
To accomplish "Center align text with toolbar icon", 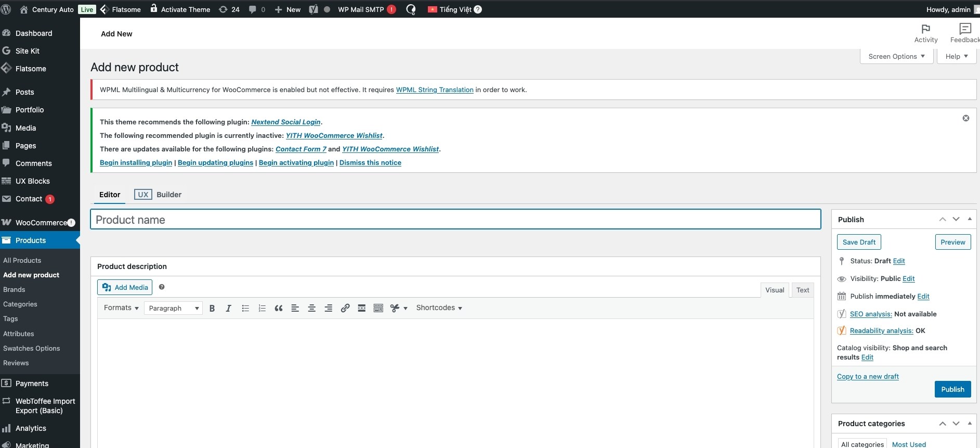I will tap(312, 308).
